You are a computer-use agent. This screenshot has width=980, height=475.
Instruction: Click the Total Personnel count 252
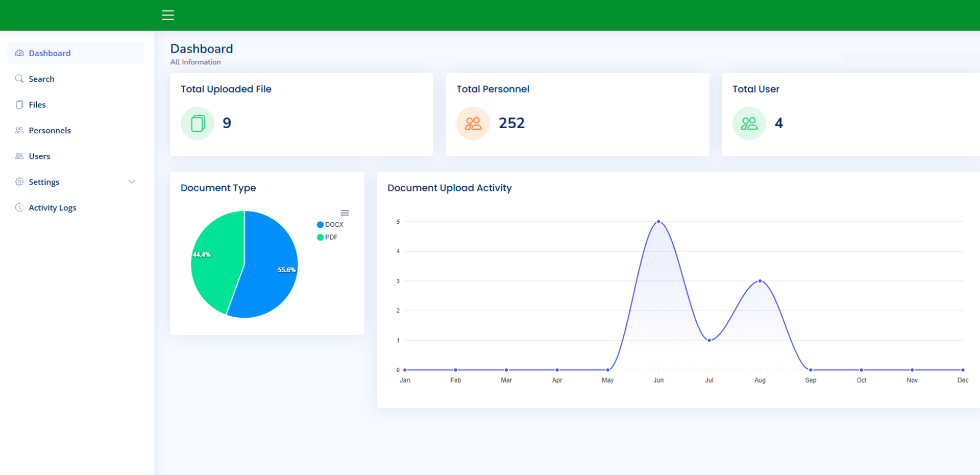tap(511, 123)
